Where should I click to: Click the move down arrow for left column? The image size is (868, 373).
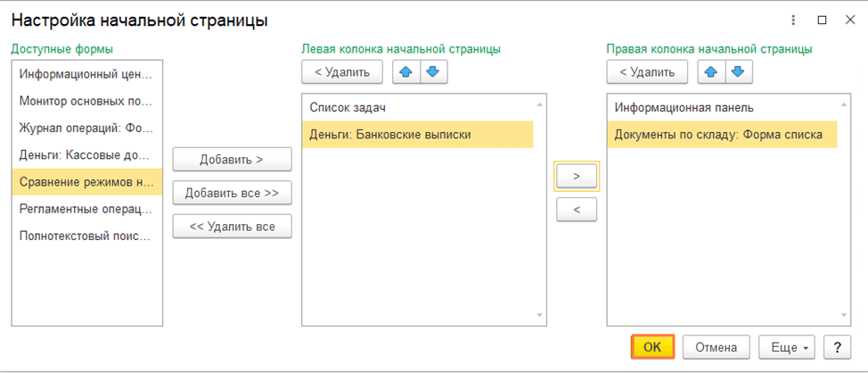point(433,72)
